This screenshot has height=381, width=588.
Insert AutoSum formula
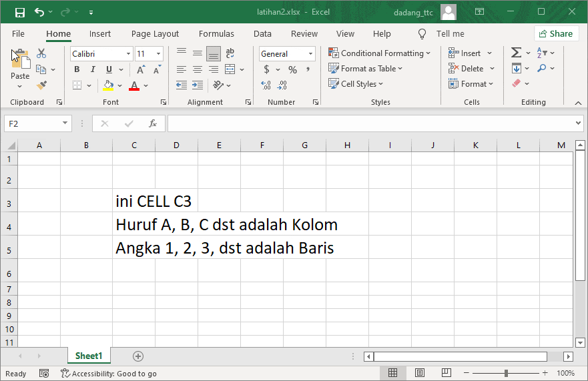tap(516, 53)
